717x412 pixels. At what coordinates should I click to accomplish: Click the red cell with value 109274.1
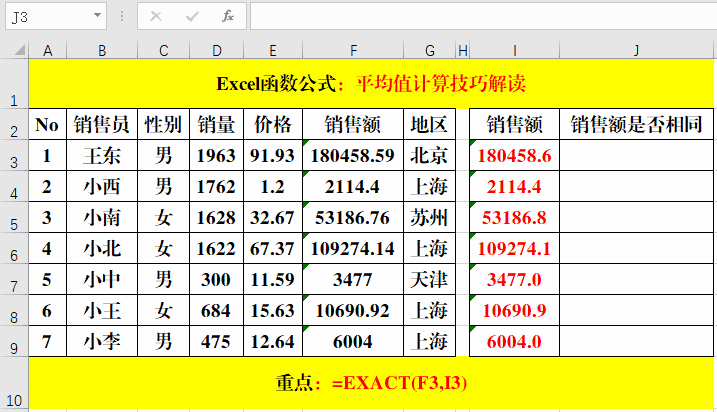click(x=514, y=249)
